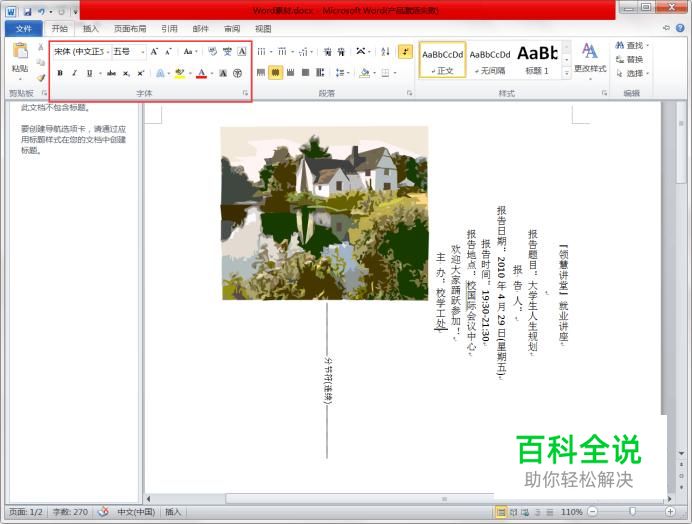Click the cottage landscape picture in document
The height and width of the screenshot is (524, 692).
[x=325, y=213]
